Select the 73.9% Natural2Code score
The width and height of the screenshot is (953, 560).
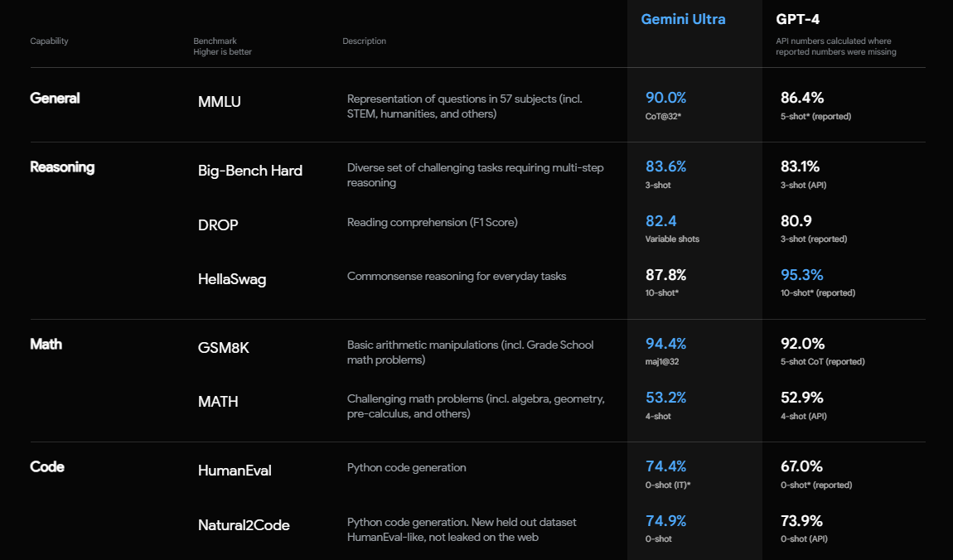tap(801, 521)
